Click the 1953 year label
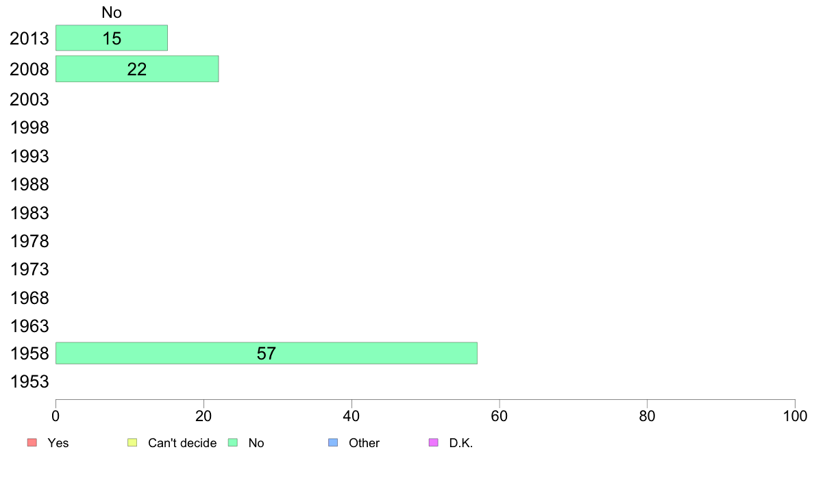This screenshot has height=504, width=814. 29,382
